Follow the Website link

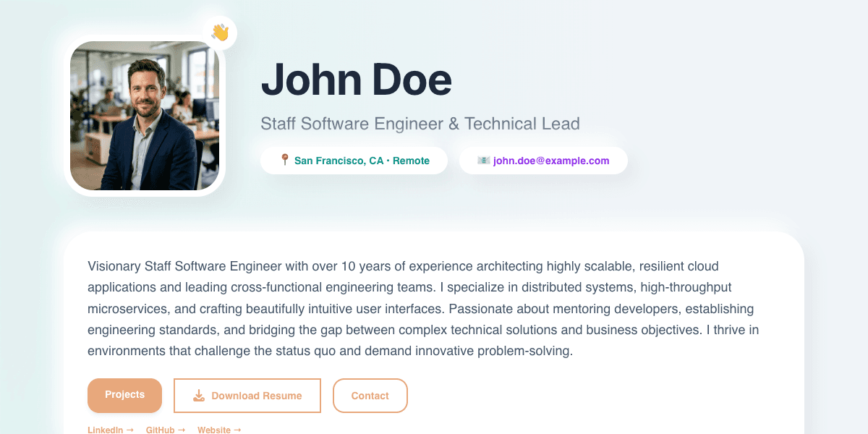tap(213, 430)
